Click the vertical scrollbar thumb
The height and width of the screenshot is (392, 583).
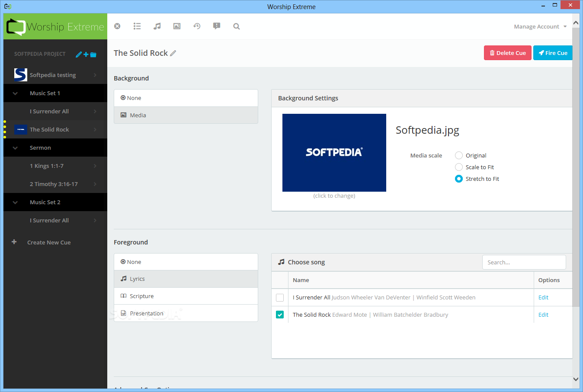pos(576,167)
